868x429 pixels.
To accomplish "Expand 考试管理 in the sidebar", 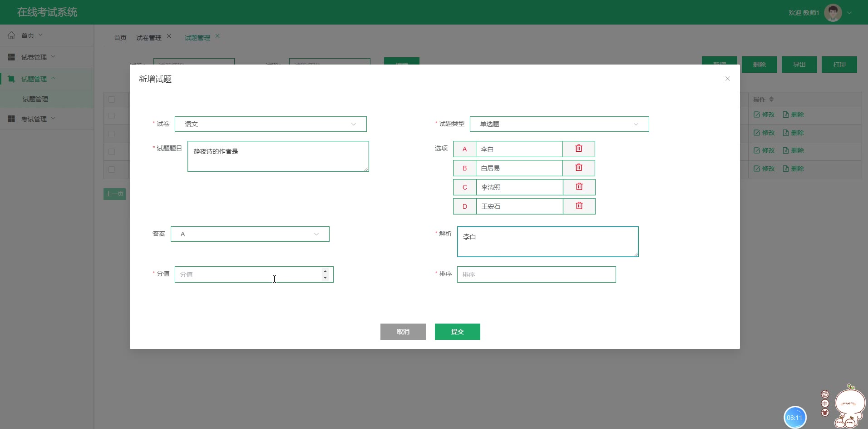I will click(x=34, y=119).
